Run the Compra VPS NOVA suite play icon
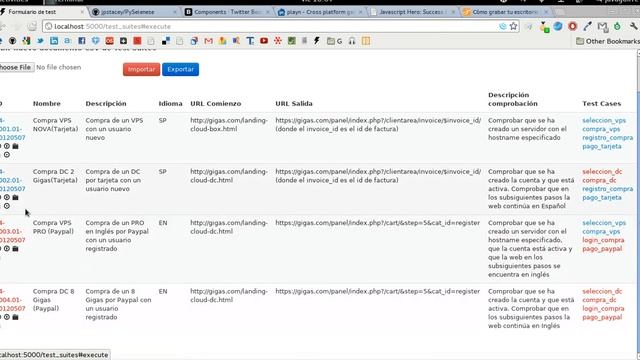The height and width of the screenshot is (360, 640). pos(7,146)
